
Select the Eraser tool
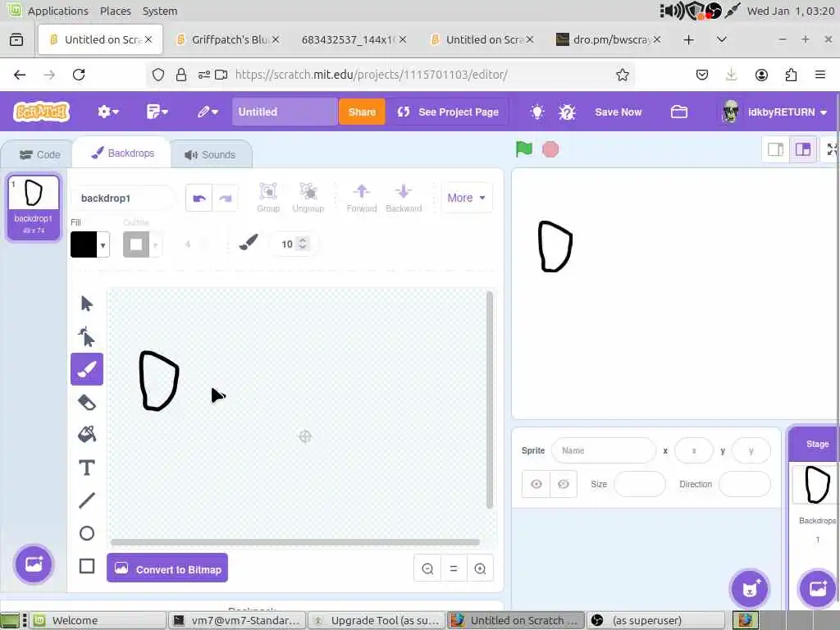pos(87,402)
